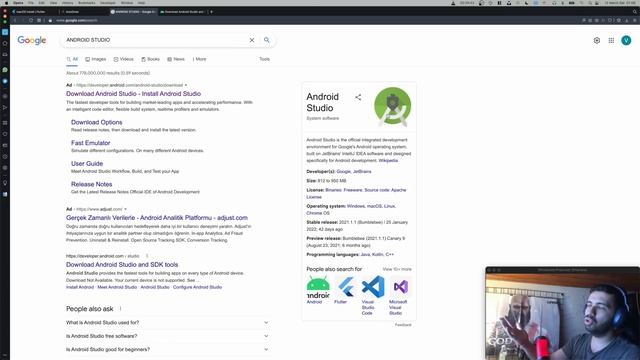Open WhatsApp in Opera sidebar
The width and height of the screenshot is (640, 360).
[5, 70]
